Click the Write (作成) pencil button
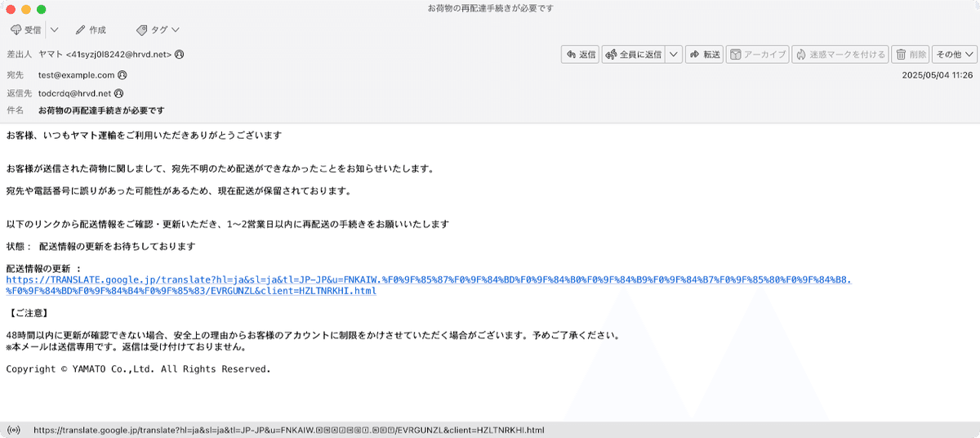 pyautogui.click(x=91, y=29)
